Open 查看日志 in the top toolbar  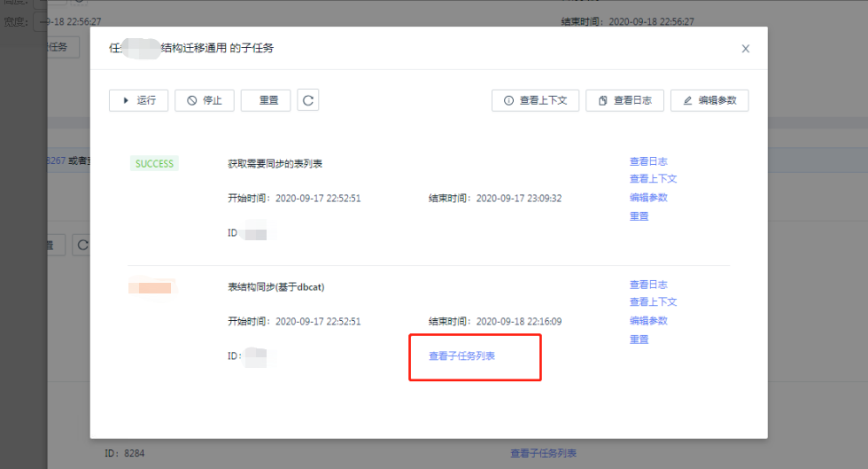point(625,100)
